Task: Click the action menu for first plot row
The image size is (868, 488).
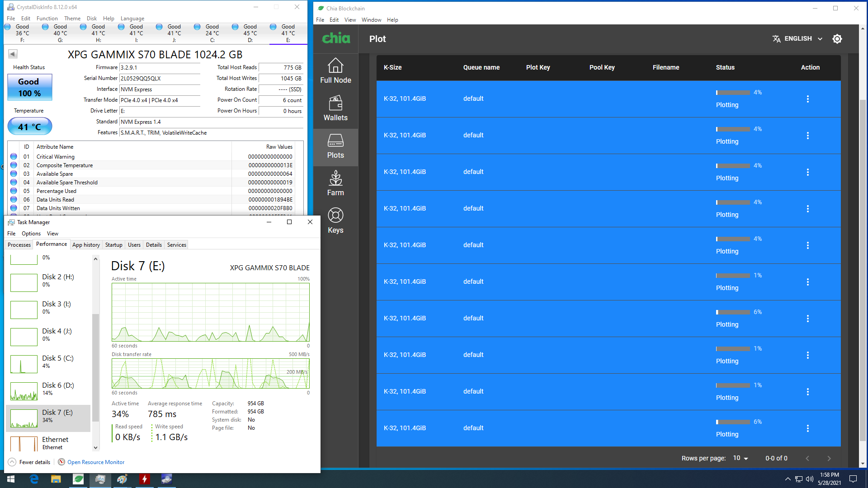Action: [808, 99]
